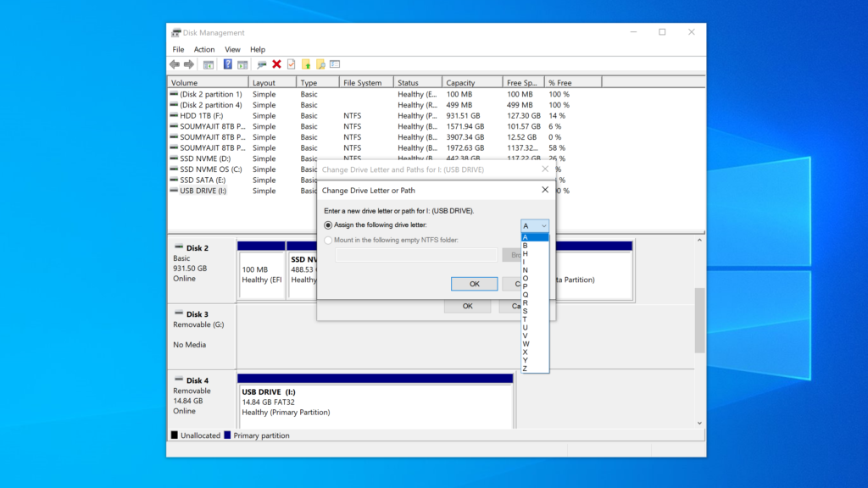The width and height of the screenshot is (868, 488).
Task: Choose drive letter T from the dropdown list
Action: 535,319
